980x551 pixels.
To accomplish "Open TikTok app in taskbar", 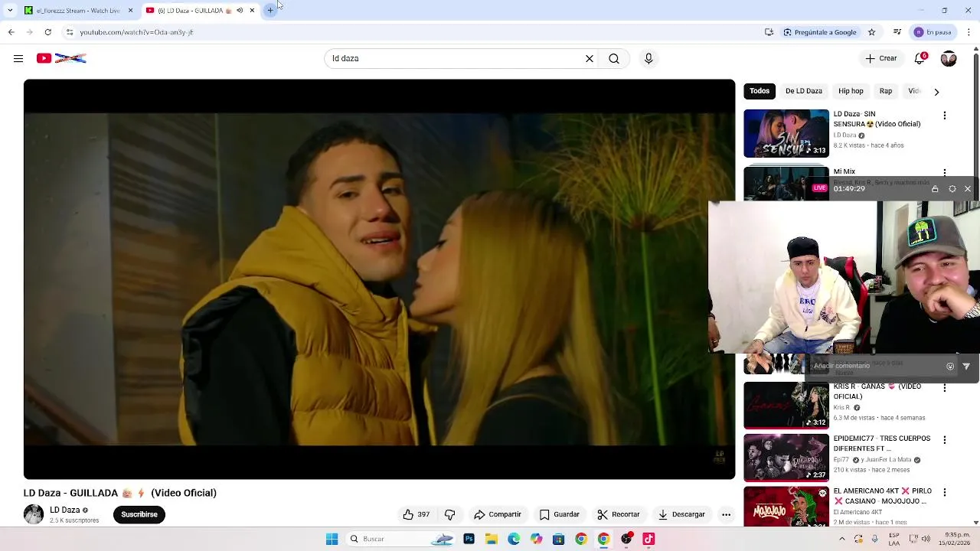I will coord(648,539).
